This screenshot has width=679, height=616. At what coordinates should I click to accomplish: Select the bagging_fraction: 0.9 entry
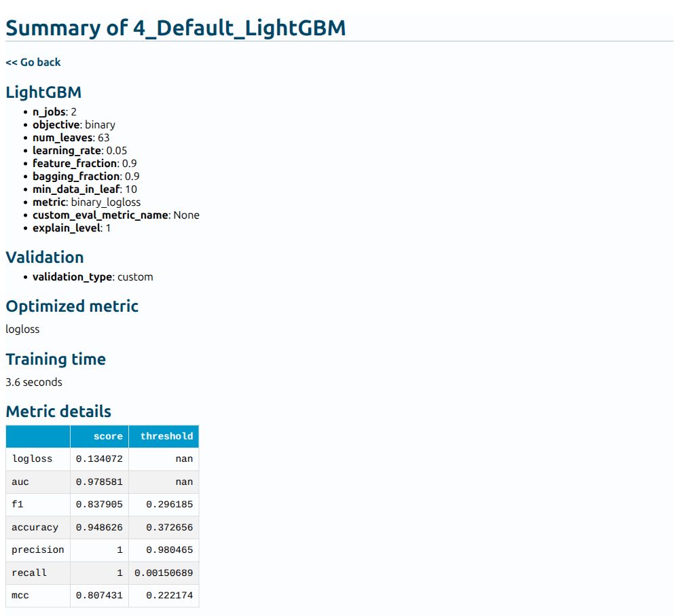coord(86,177)
